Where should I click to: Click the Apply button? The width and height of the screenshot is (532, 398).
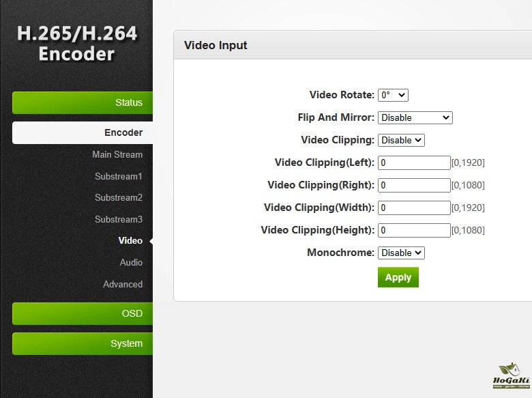point(398,277)
